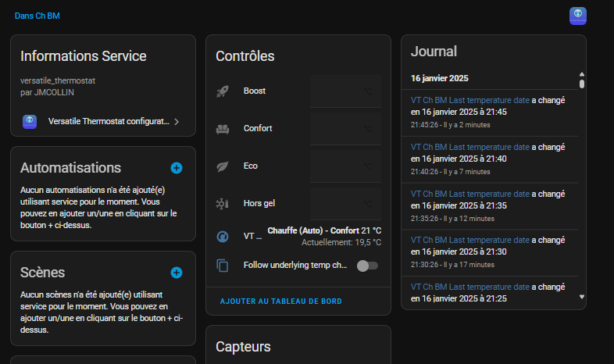
Task: Toggle Follow underlying temp change switch
Action: 367,266
